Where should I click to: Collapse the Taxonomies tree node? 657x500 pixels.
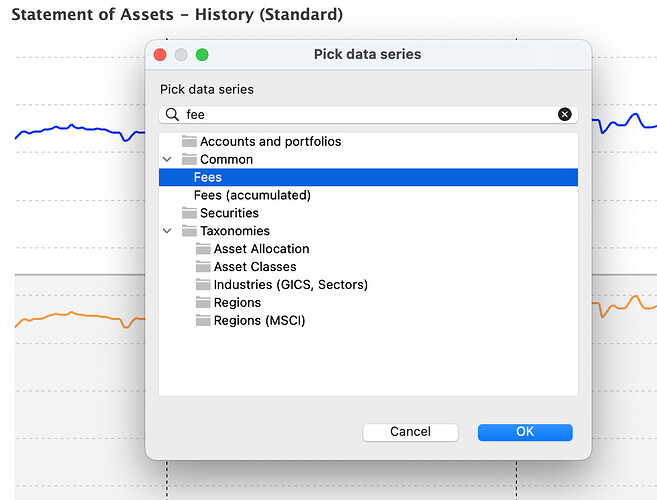[x=168, y=231]
